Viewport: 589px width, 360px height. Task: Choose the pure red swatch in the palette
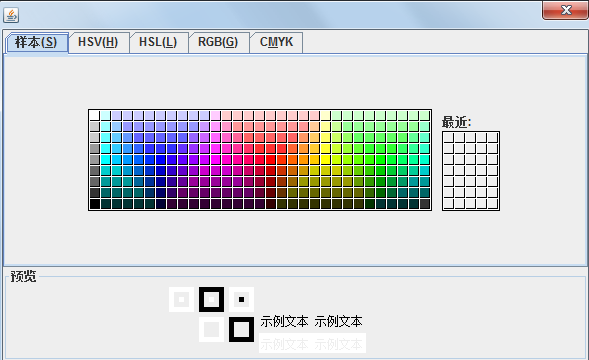click(x=270, y=160)
